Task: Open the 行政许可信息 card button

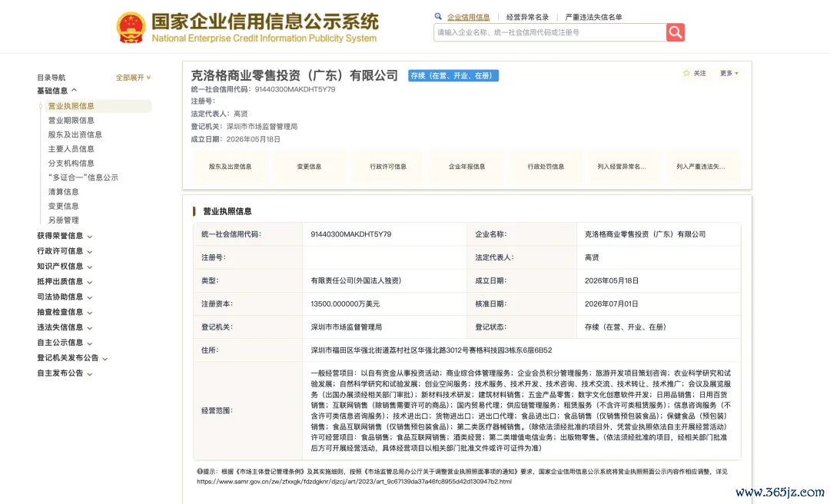Action: [x=388, y=166]
